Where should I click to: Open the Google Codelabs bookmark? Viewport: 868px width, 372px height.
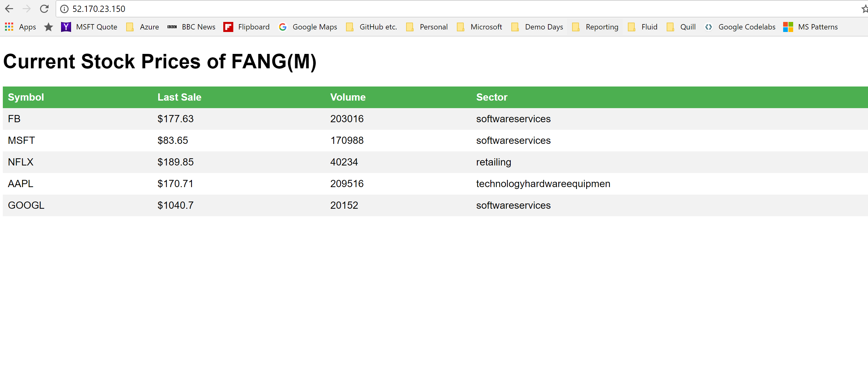point(740,27)
